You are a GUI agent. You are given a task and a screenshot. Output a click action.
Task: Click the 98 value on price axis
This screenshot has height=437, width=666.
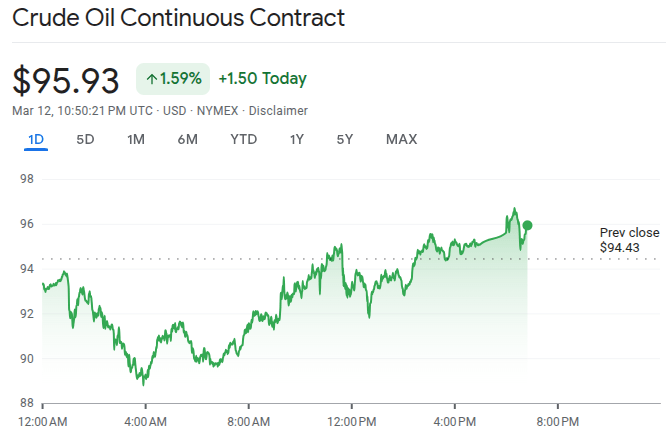pos(27,179)
